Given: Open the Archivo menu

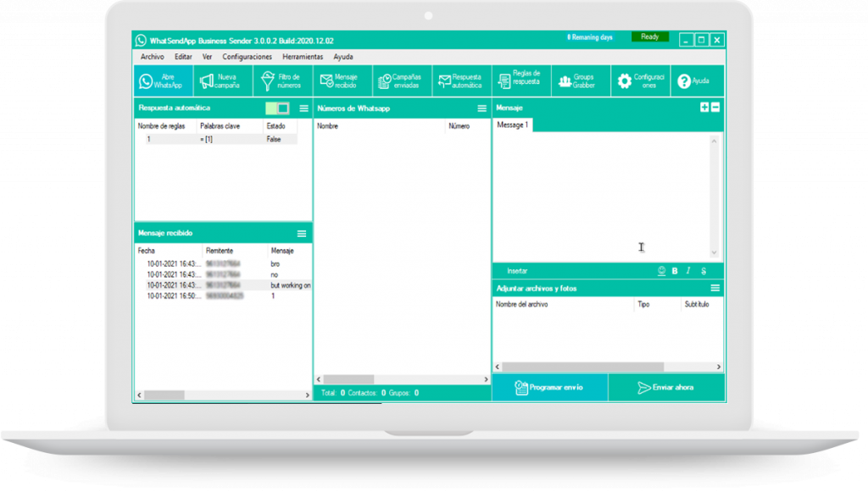Looking at the screenshot, I should coord(153,57).
